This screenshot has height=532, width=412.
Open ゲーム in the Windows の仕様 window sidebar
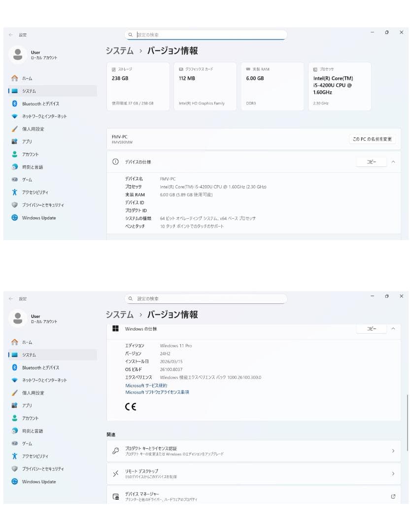click(53, 443)
